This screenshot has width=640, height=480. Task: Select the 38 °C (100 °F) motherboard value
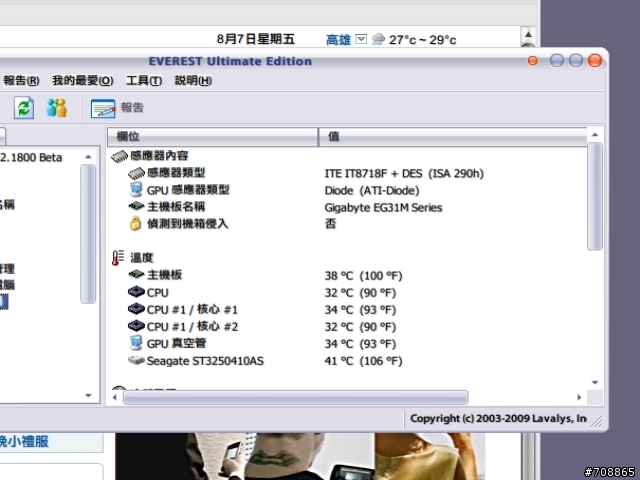(363, 276)
